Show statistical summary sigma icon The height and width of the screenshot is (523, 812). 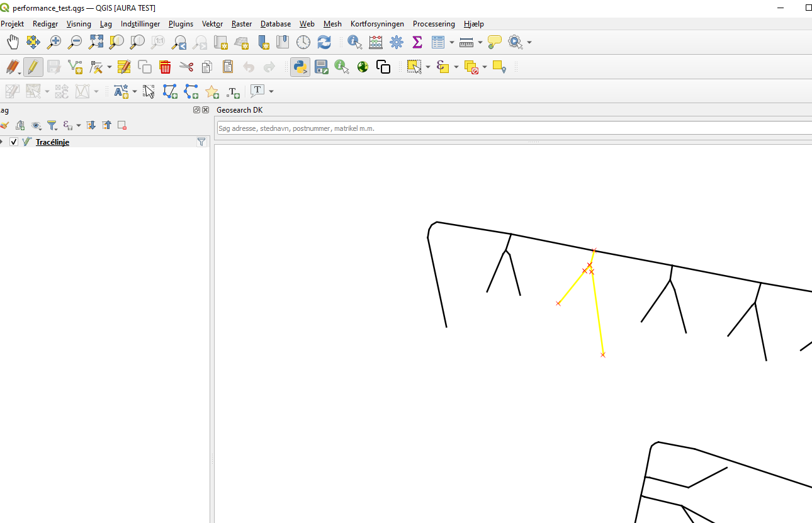(x=417, y=42)
